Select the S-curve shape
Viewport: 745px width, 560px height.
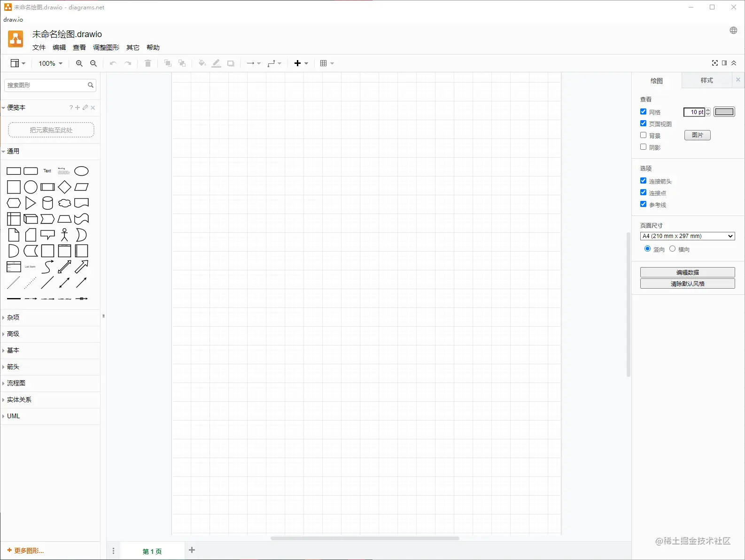47,267
